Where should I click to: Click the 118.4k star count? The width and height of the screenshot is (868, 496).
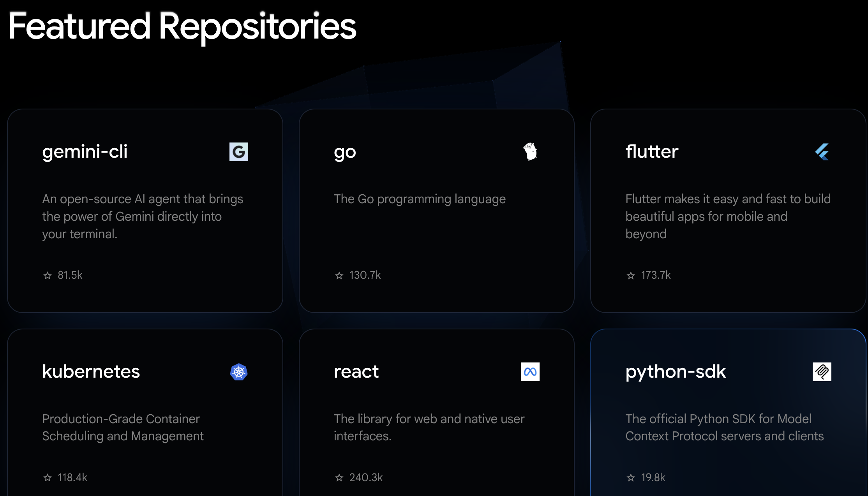click(72, 477)
